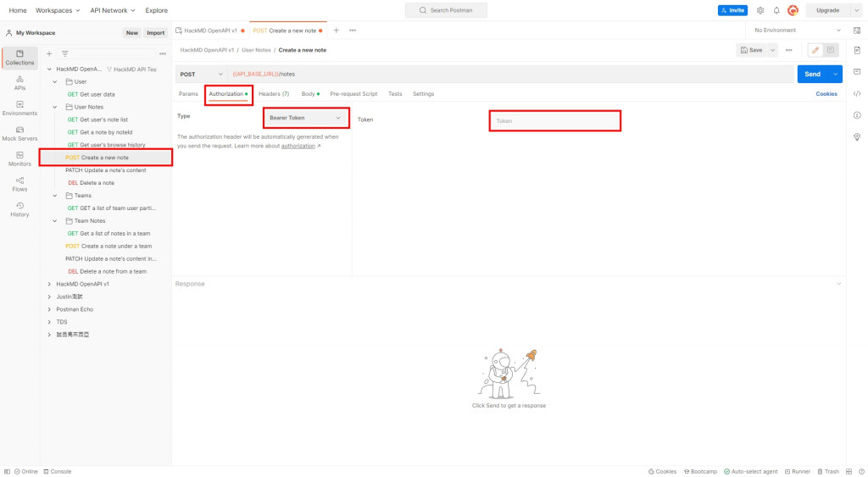Switch to the Body tab
868x477 pixels.
(x=310, y=94)
